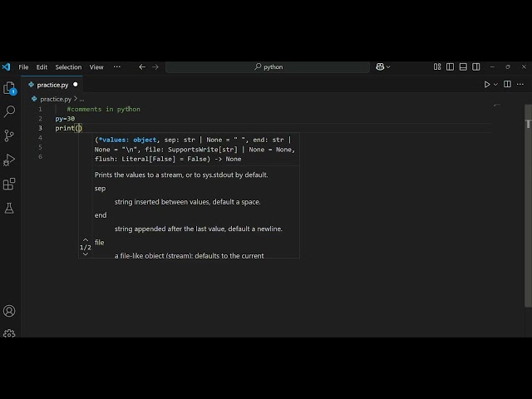This screenshot has width=532, height=399.
Task: Place cursor in print() statement
Action: click(68, 128)
